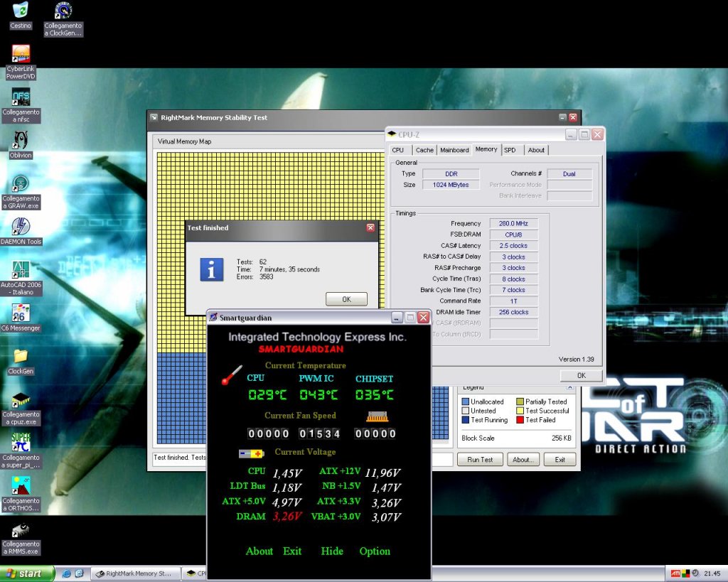The height and width of the screenshot is (582, 728).
Task: Click the Type value DDR
Action: pyautogui.click(x=450, y=173)
